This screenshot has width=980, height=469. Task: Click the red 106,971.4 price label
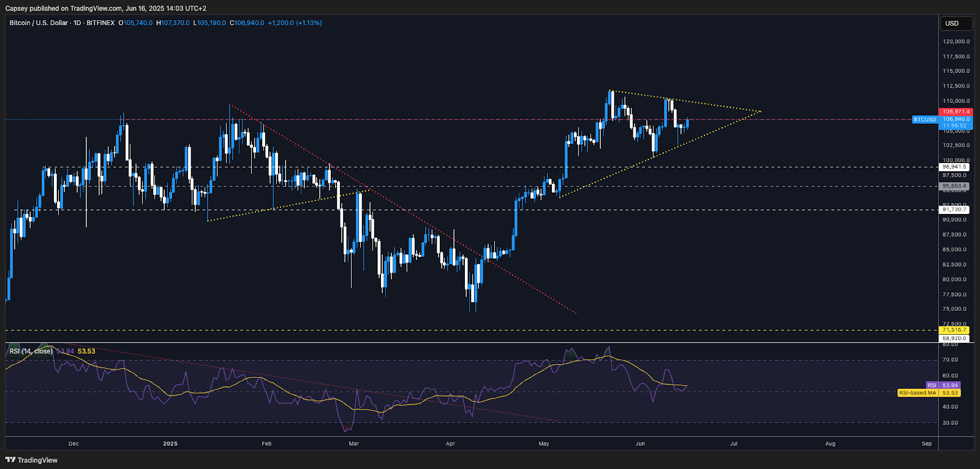[x=956, y=112]
